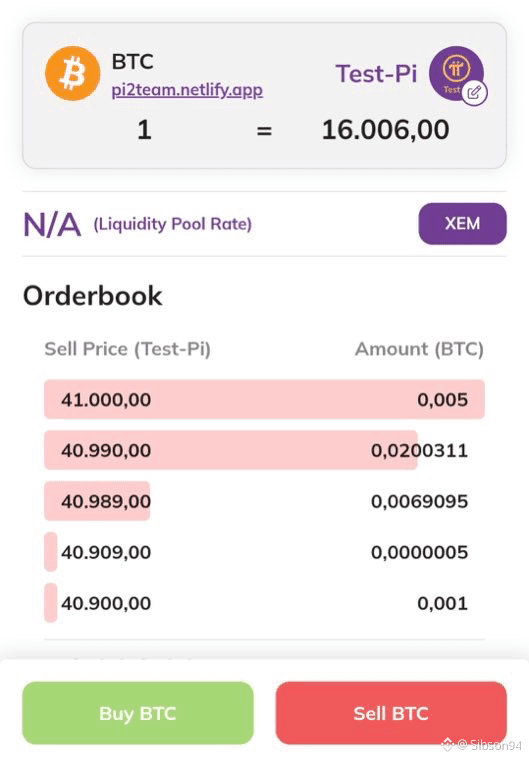Screen dimensions: 529x761
Task: Click the edit pencil icon on Test-Pi
Action: (x=474, y=92)
